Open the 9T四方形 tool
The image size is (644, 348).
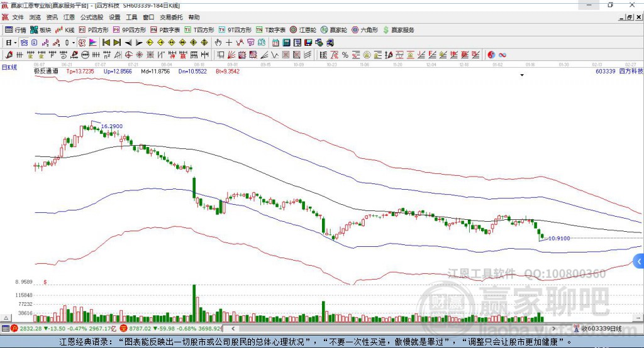(x=235, y=30)
